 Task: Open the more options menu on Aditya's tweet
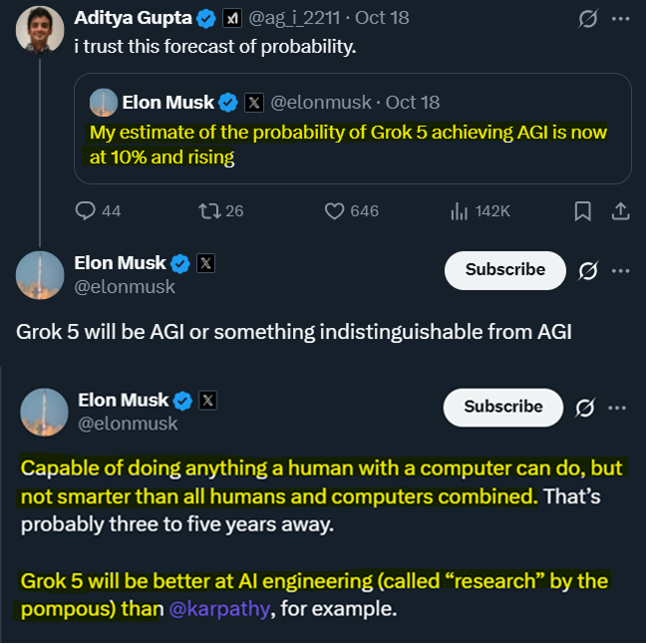tap(621, 19)
